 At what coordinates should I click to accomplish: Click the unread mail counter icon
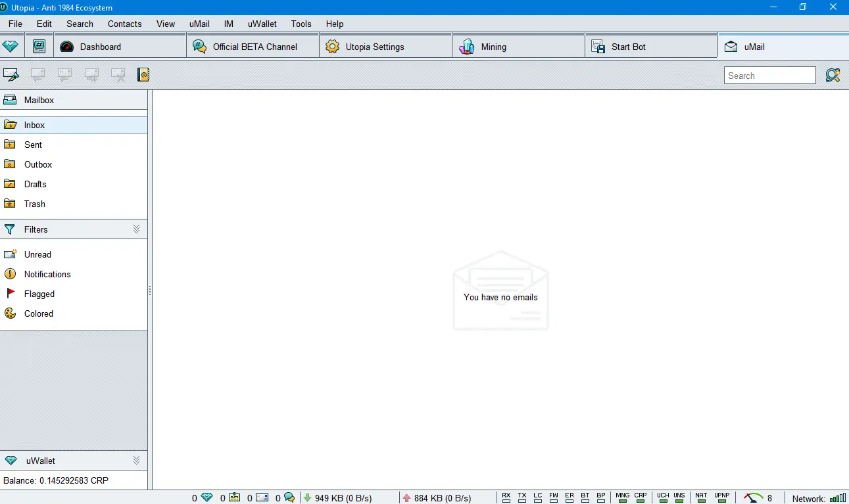(262, 497)
